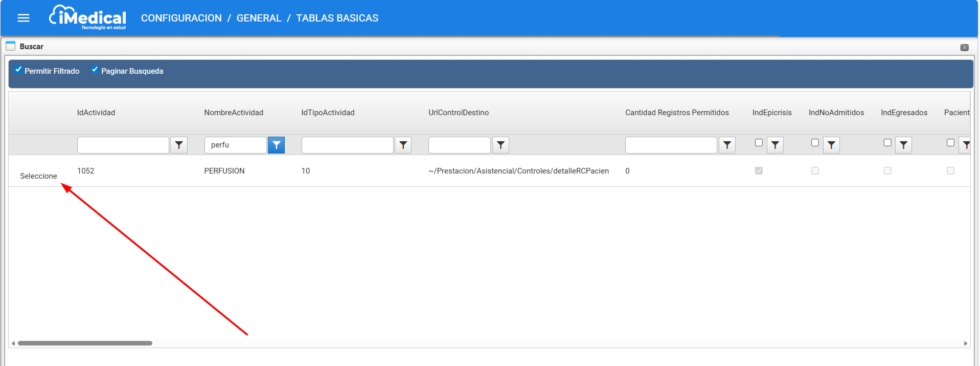
Task: Disable the Permitir Filtrado checkbox
Action: point(18,70)
